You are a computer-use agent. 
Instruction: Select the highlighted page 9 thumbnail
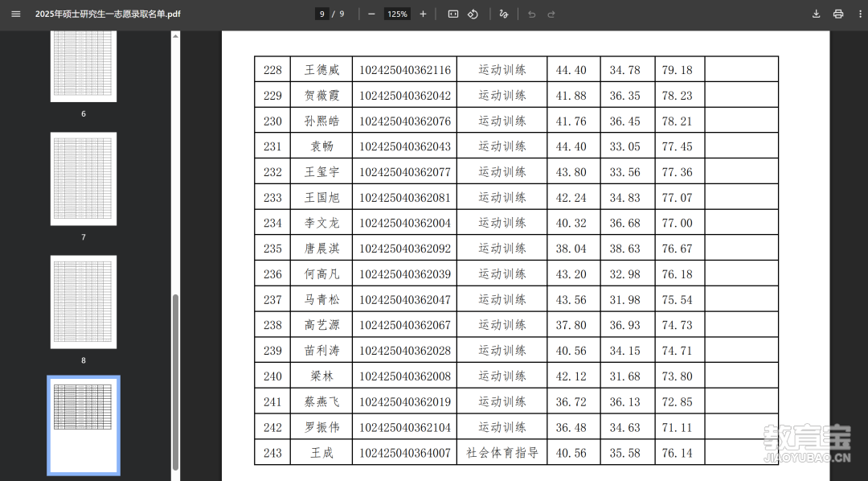pyautogui.click(x=84, y=425)
